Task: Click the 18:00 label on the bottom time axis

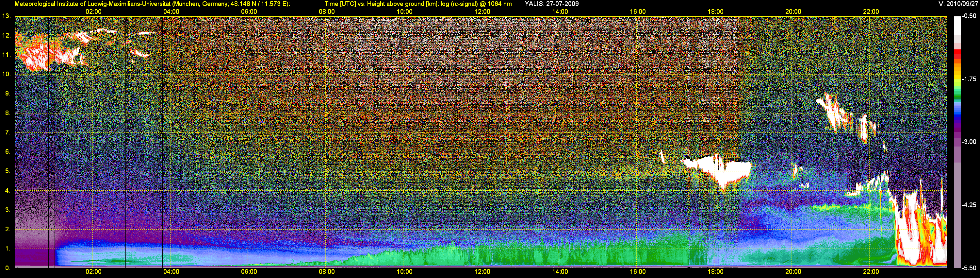Action: [x=716, y=272]
